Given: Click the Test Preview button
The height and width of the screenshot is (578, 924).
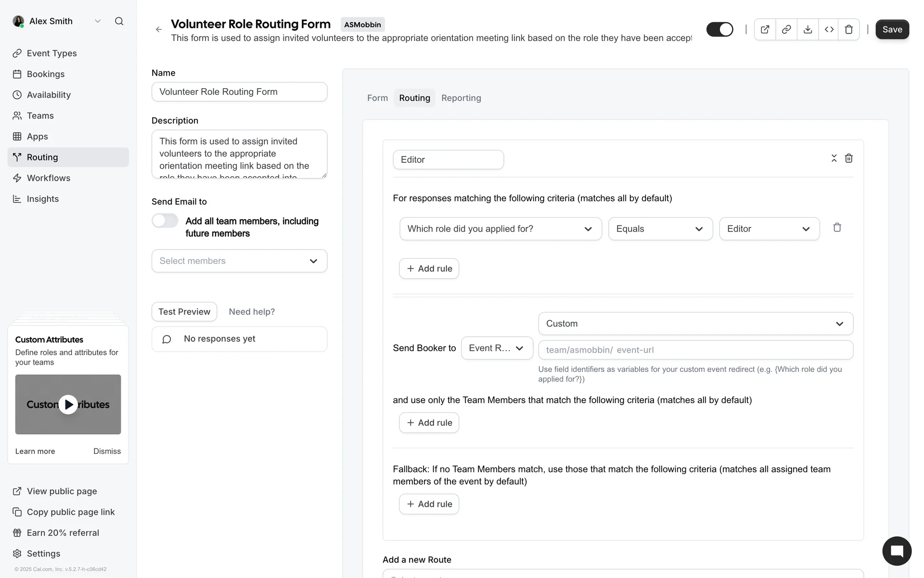Looking at the screenshot, I should (x=184, y=312).
